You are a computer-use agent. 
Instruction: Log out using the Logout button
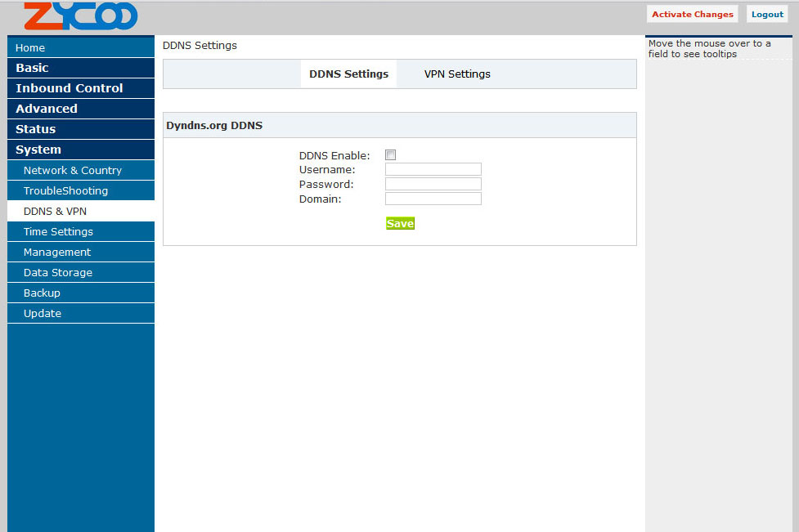[x=767, y=14]
